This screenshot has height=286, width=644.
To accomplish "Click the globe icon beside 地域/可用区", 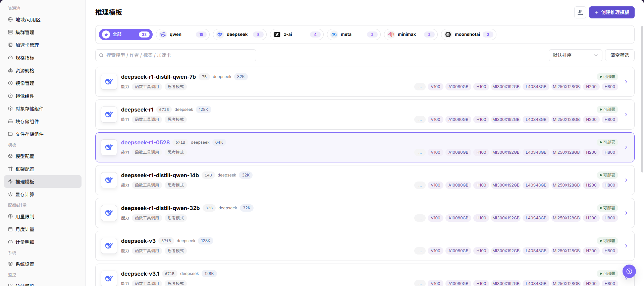I will (10, 20).
